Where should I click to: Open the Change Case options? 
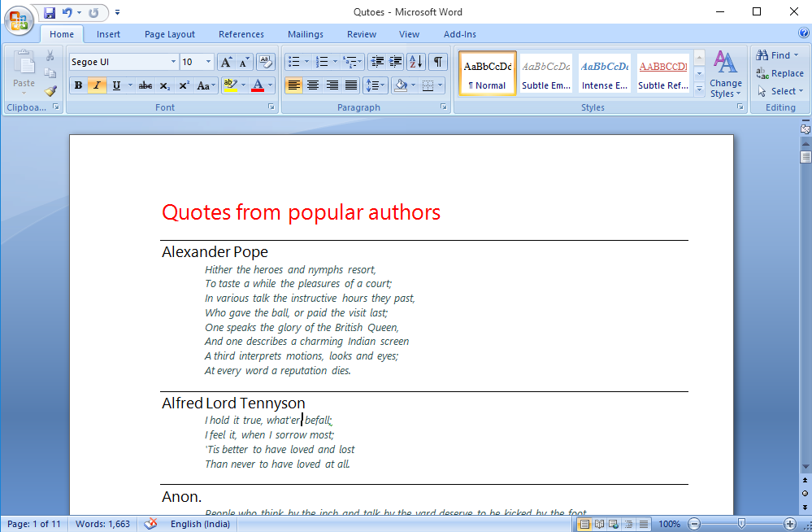pyautogui.click(x=206, y=85)
